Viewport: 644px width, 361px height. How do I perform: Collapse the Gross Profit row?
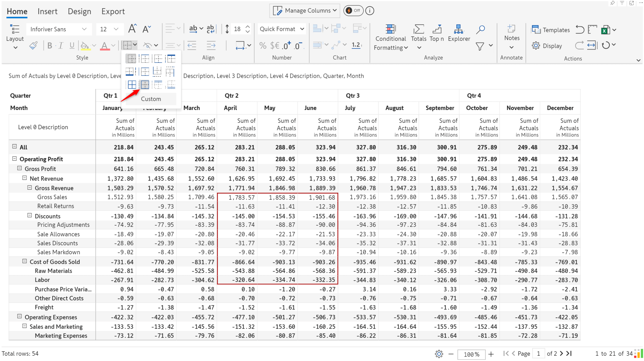(x=19, y=168)
